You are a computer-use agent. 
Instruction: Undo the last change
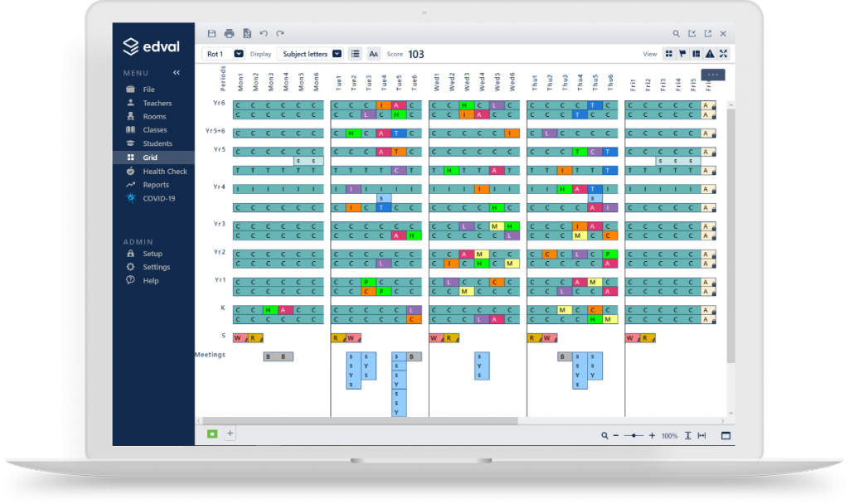tap(264, 33)
